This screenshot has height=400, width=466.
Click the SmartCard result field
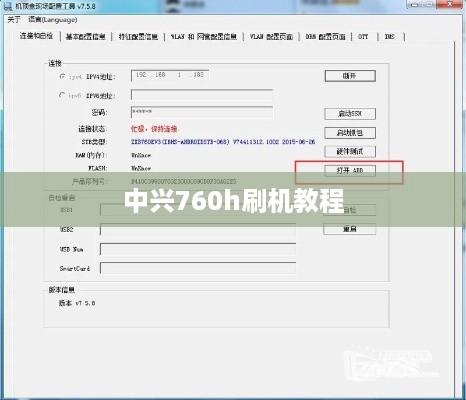pyautogui.click(x=198, y=268)
